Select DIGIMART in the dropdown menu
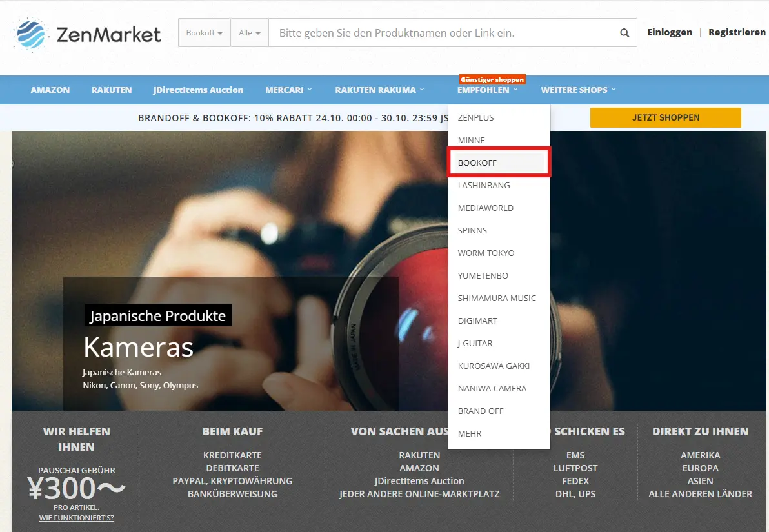Screen dimensions: 769x532 click(x=499, y=320)
